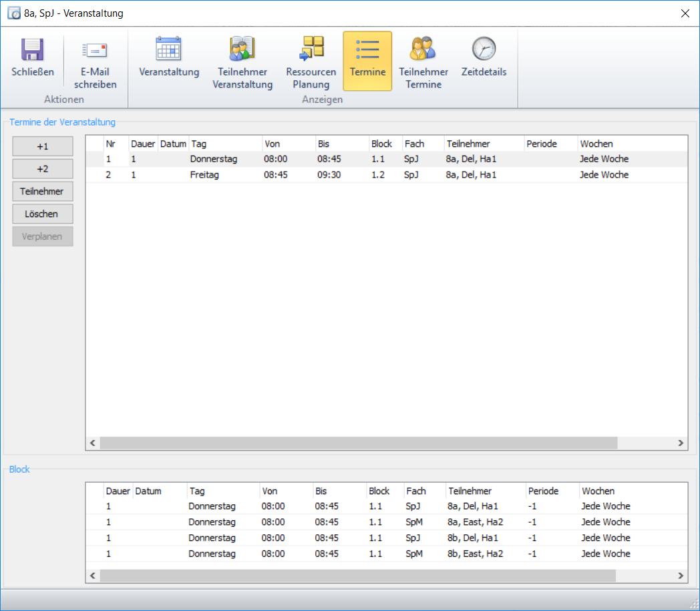Click Termine table horizontal scrollbar thumb
This screenshot has width=700, height=611.
[x=359, y=443]
